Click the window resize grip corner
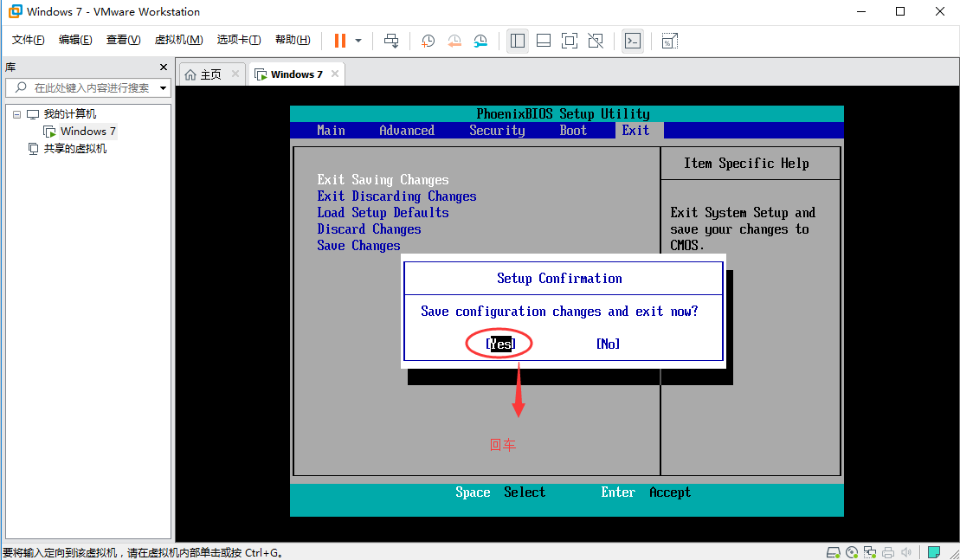The image size is (960, 560). [x=953, y=553]
